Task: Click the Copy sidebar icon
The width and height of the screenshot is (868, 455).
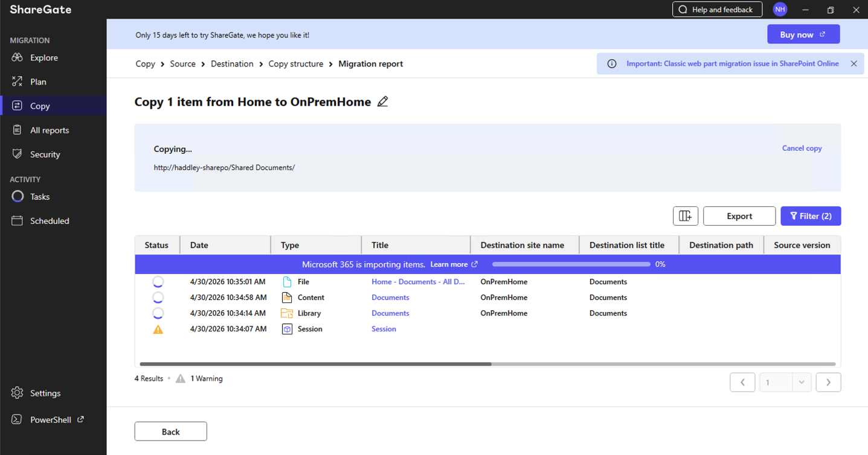Action: click(x=17, y=106)
